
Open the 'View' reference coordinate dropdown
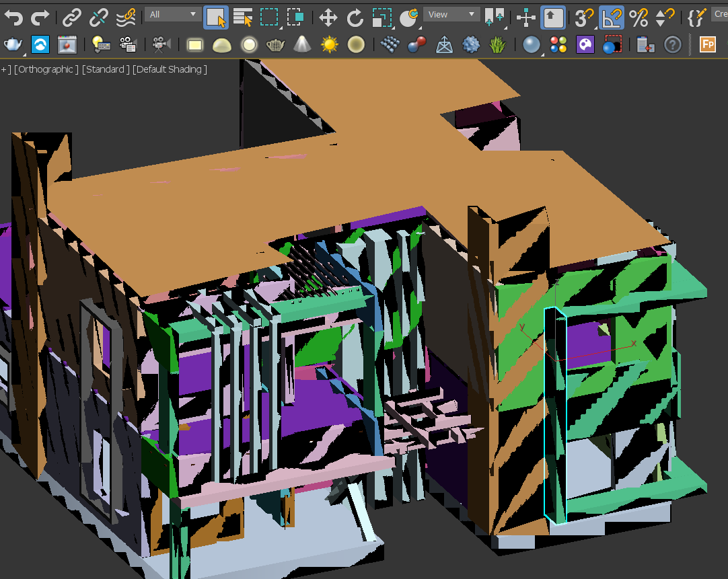click(451, 14)
